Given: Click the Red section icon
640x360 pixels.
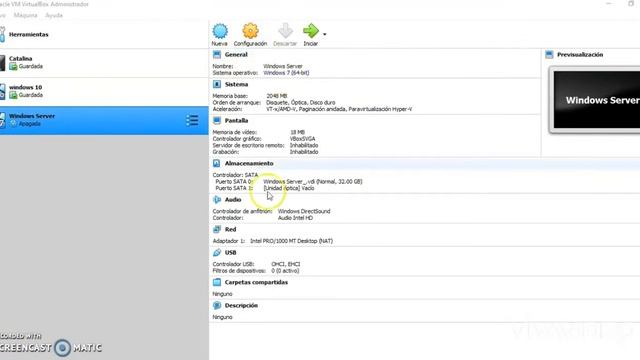Looking at the screenshot, I should click(x=217, y=229).
